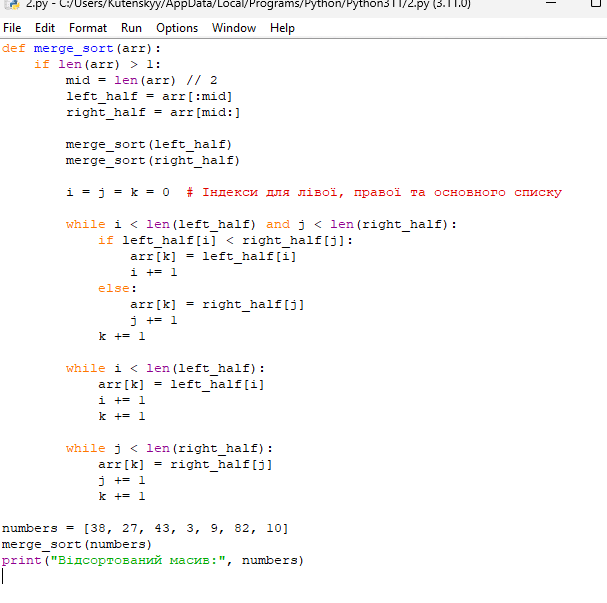This screenshot has width=607, height=603.
Task: Open the Help menu
Action: pyautogui.click(x=282, y=28)
